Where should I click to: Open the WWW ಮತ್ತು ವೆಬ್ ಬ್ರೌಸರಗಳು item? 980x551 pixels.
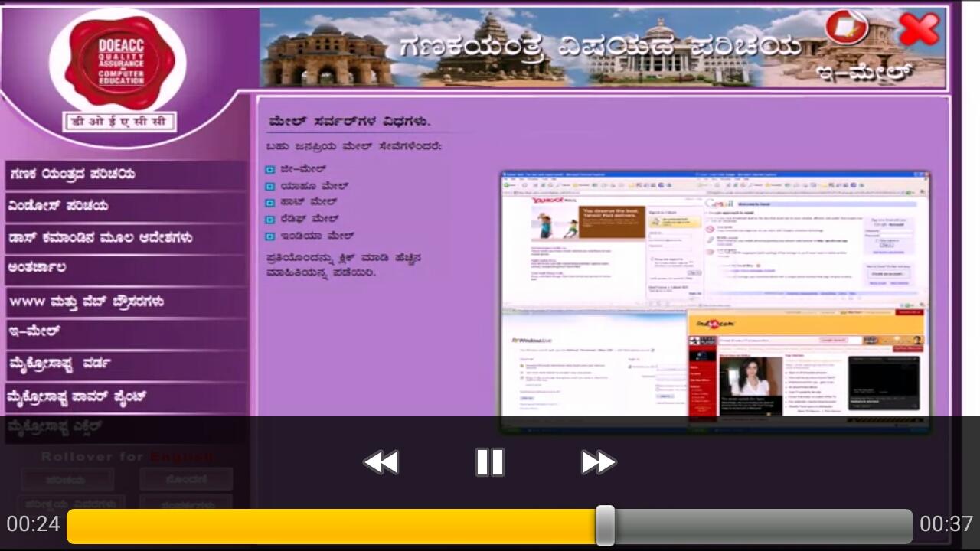click(x=126, y=302)
